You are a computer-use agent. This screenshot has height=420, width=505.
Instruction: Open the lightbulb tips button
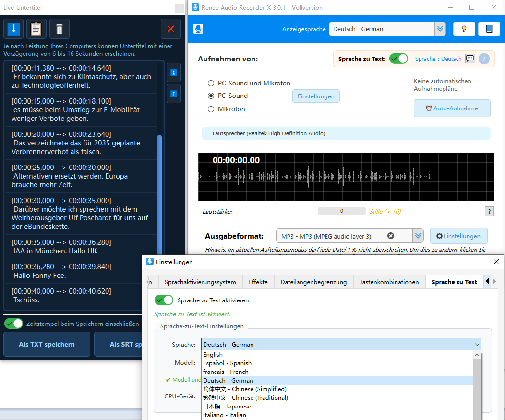click(464, 29)
